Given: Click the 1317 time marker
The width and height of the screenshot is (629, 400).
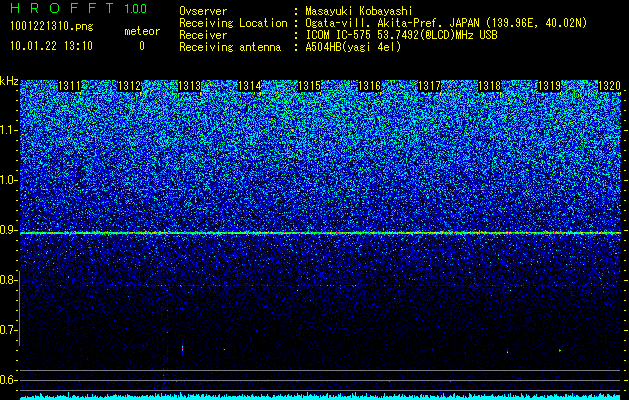Looking at the screenshot, I should 430,86.
